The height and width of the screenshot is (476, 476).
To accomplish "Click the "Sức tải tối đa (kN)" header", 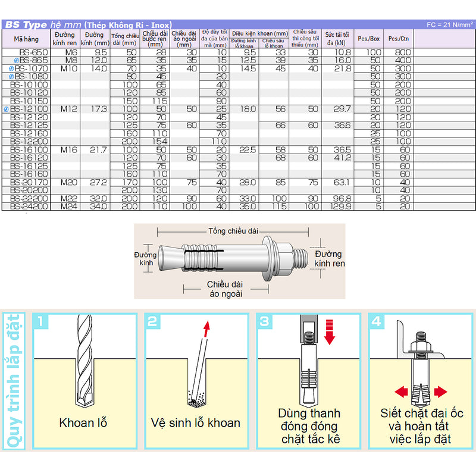I will coord(338,39).
